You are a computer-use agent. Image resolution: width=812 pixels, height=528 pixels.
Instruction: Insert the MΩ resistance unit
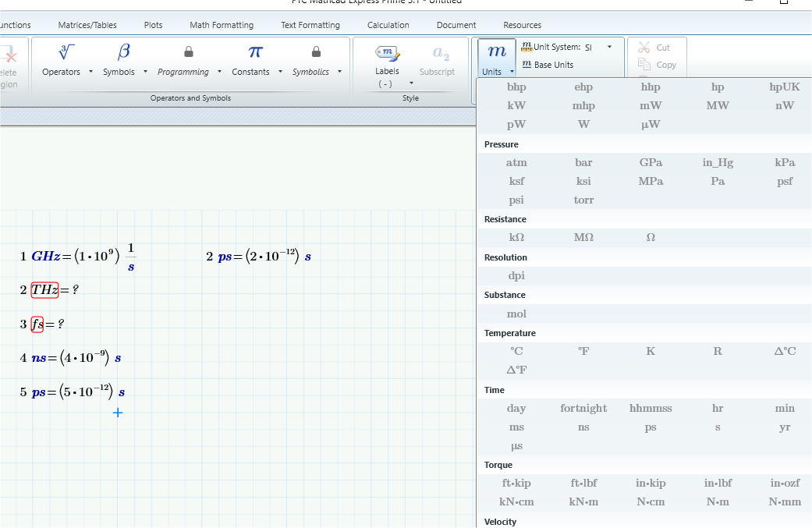(x=583, y=237)
